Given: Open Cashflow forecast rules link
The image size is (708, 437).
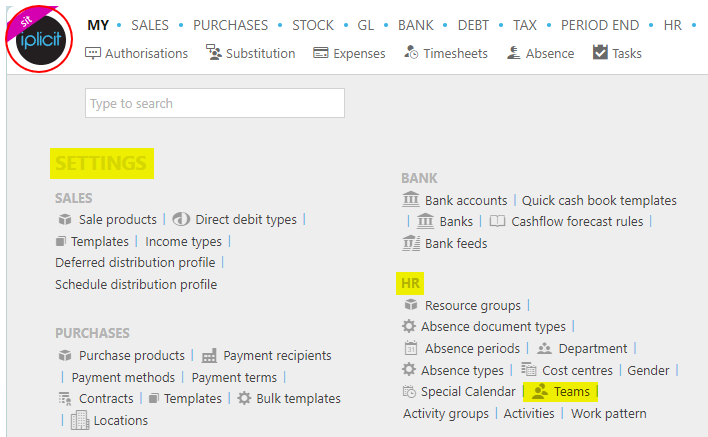Looking at the screenshot, I should (577, 221).
